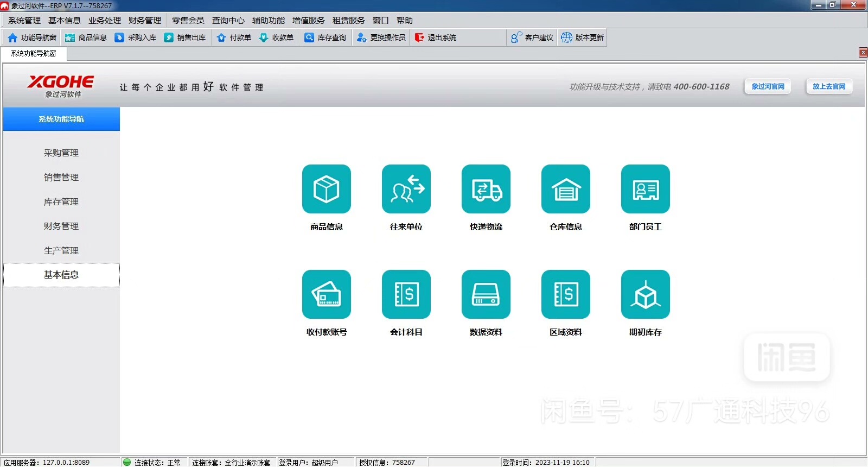Open the 快递物流 logistics tile
The width and height of the screenshot is (868, 467).
(486, 189)
